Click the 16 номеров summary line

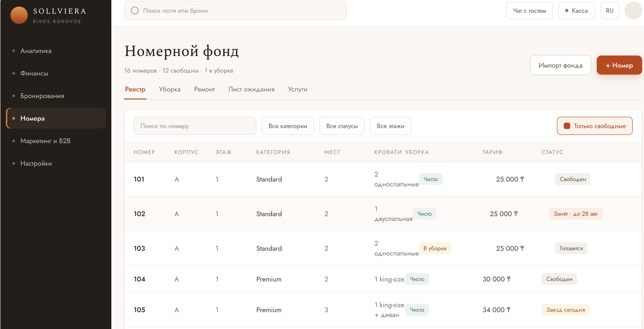pyautogui.click(x=179, y=71)
